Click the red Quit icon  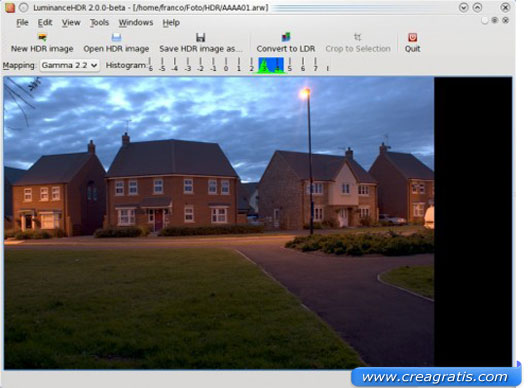[x=412, y=37]
